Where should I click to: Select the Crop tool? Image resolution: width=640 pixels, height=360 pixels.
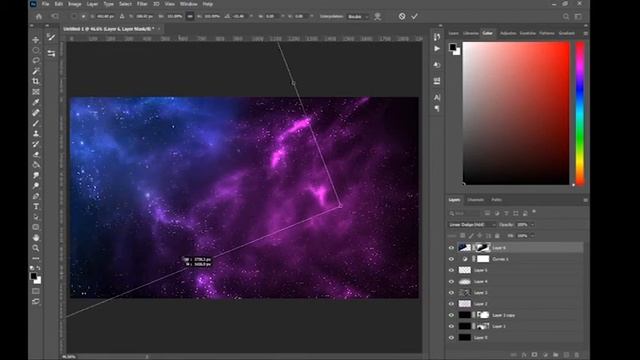pyautogui.click(x=36, y=81)
